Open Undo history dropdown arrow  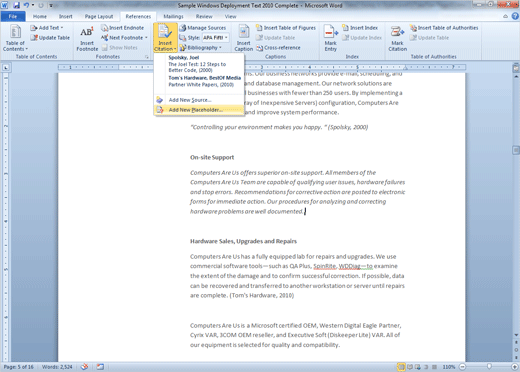coord(33,5)
